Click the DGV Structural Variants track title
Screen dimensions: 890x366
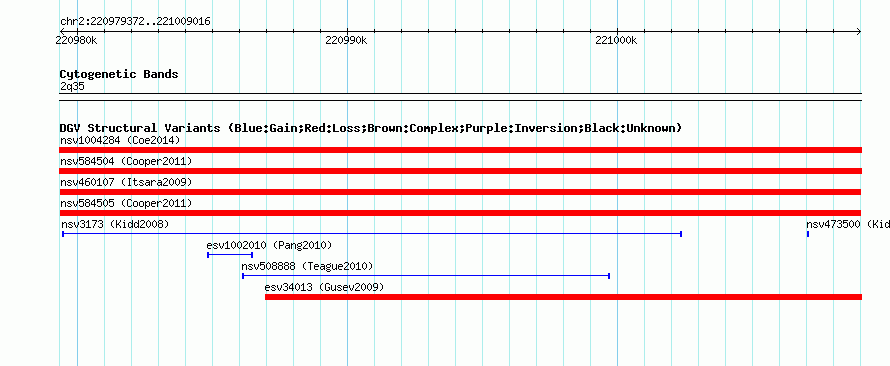(371, 128)
